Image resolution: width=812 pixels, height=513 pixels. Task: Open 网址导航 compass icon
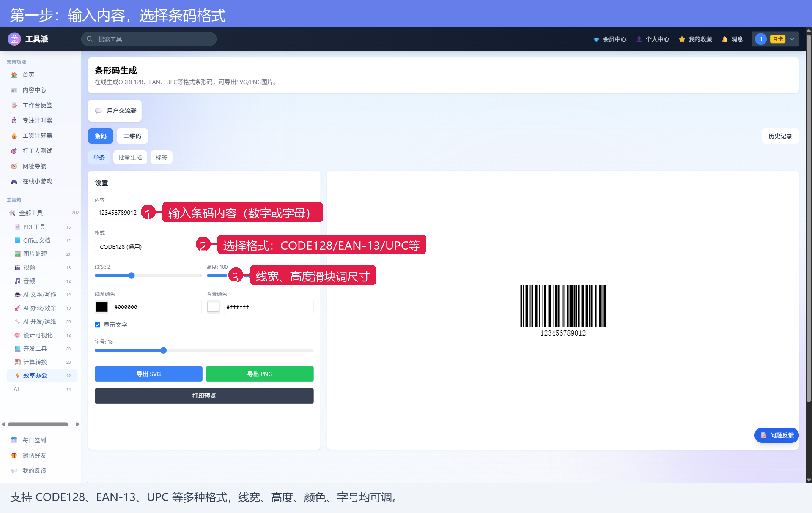14,166
